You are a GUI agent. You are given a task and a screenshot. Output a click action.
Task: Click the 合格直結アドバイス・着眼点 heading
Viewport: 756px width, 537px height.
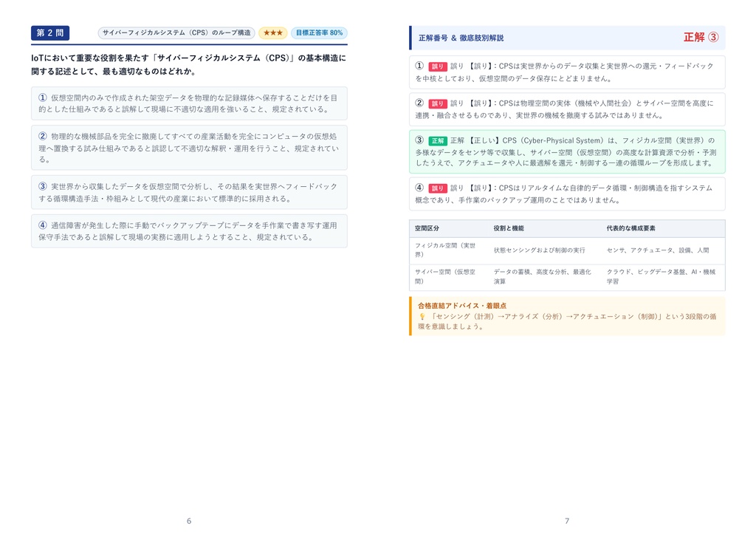(462, 305)
